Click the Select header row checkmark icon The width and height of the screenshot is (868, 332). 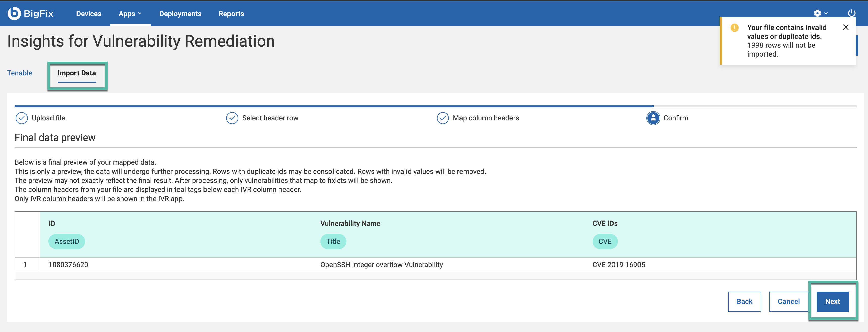point(232,118)
